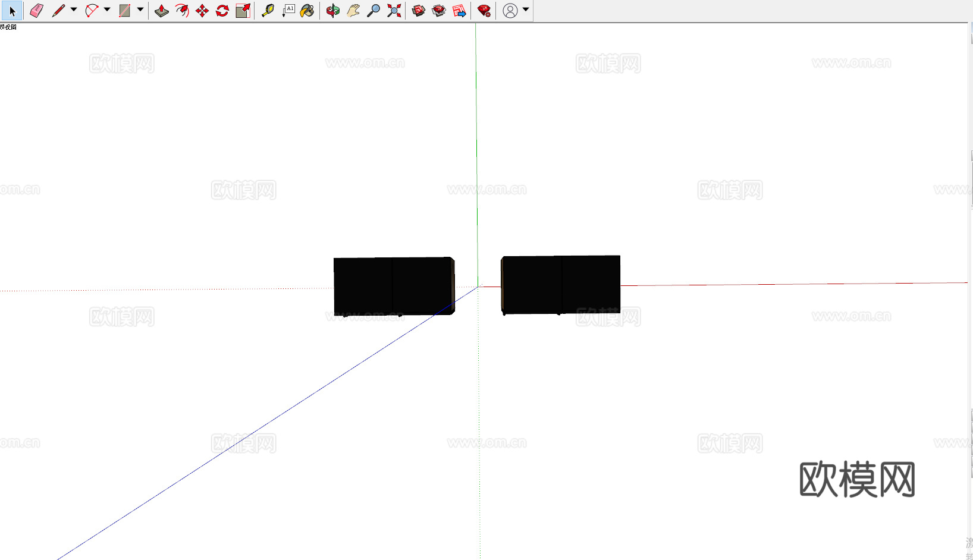
Task: Activate the Rotate tool
Action: [x=222, y=11]
